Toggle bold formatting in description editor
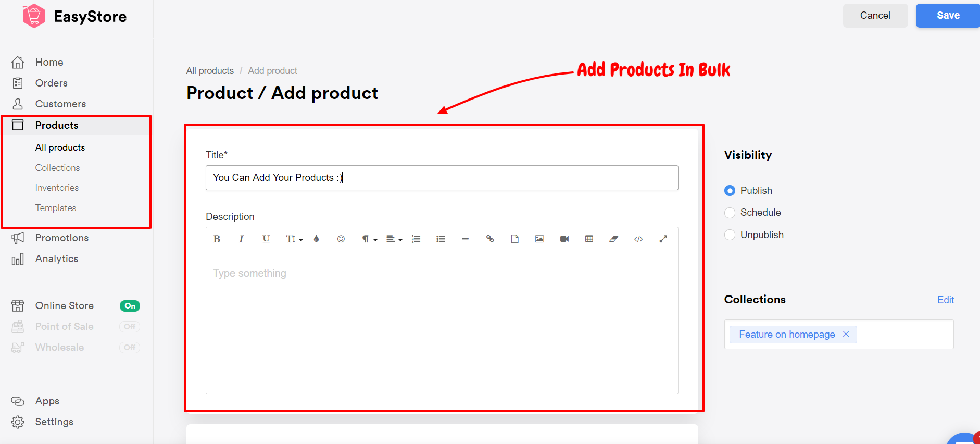980x444 pixels. point(217,239)
